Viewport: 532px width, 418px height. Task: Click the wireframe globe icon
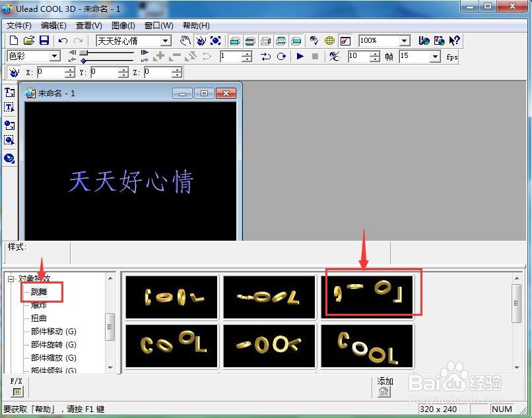[x=329, y=41]
